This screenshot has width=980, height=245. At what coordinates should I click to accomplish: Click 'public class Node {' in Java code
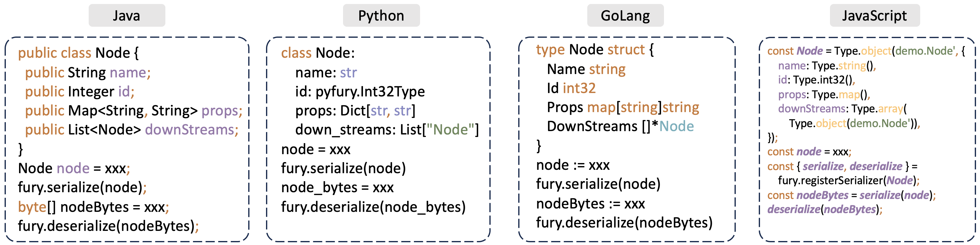(78, 53)
